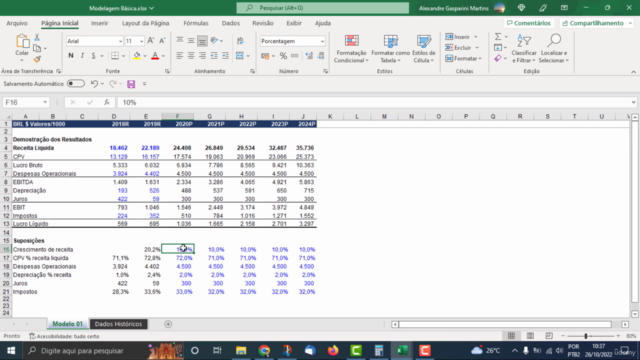Open Formatação Condicional menu
This screenshot has height=360, width=640.
coord(351,49)
